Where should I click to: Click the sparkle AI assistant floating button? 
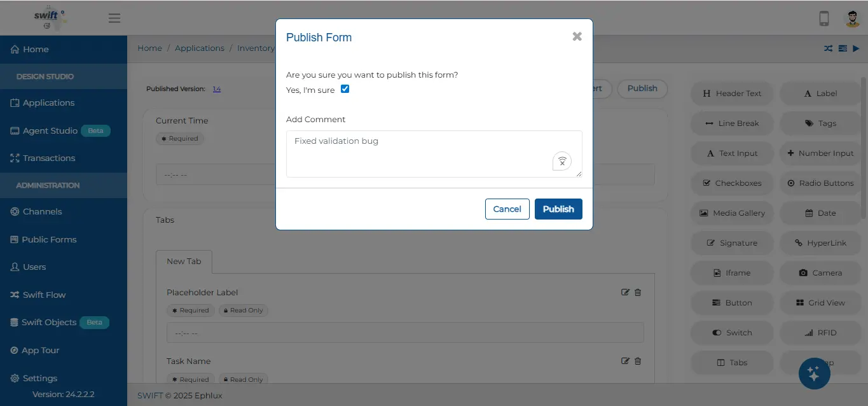coord(815,373)
